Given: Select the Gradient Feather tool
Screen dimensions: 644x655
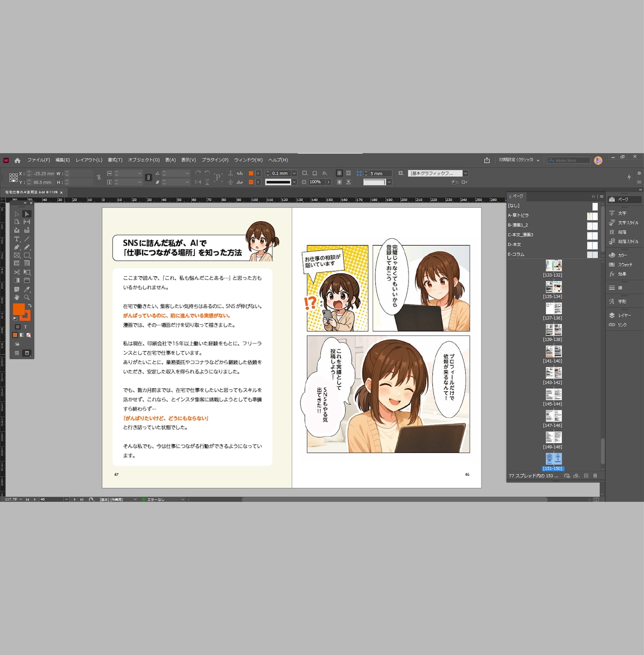Looking at the screenshot, I should (x=27, y=280).
